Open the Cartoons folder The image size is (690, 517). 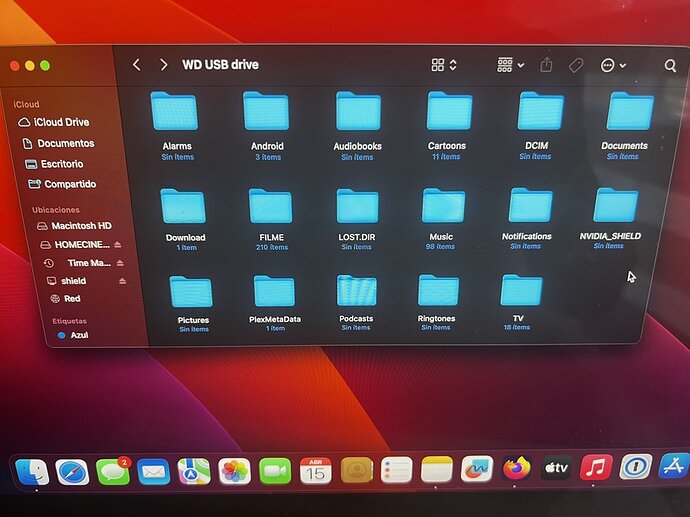pos(449,110)
